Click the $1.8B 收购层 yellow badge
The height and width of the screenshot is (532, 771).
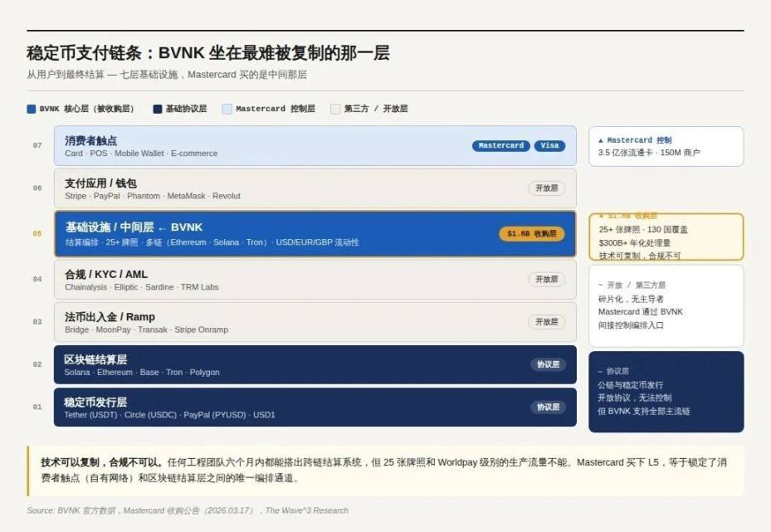(531, 234)
